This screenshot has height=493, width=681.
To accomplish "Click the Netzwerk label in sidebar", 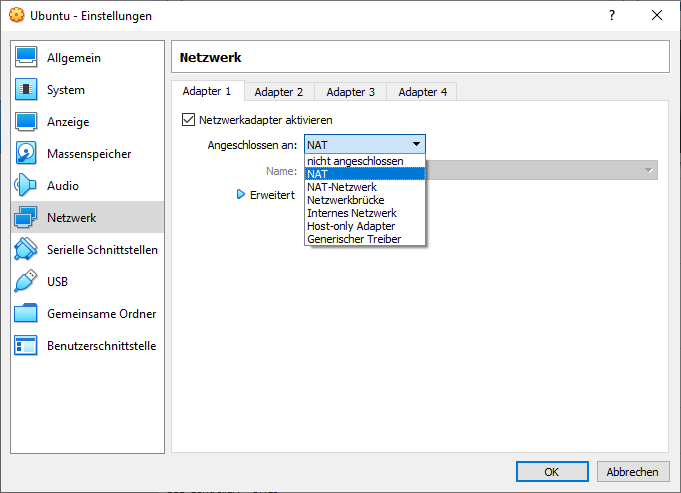I will point(72,218).
